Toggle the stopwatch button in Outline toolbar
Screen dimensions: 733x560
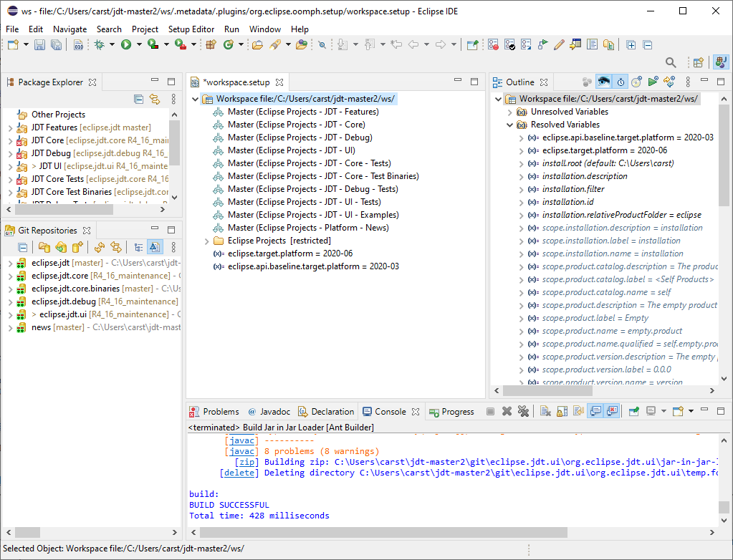pos(621,82)
